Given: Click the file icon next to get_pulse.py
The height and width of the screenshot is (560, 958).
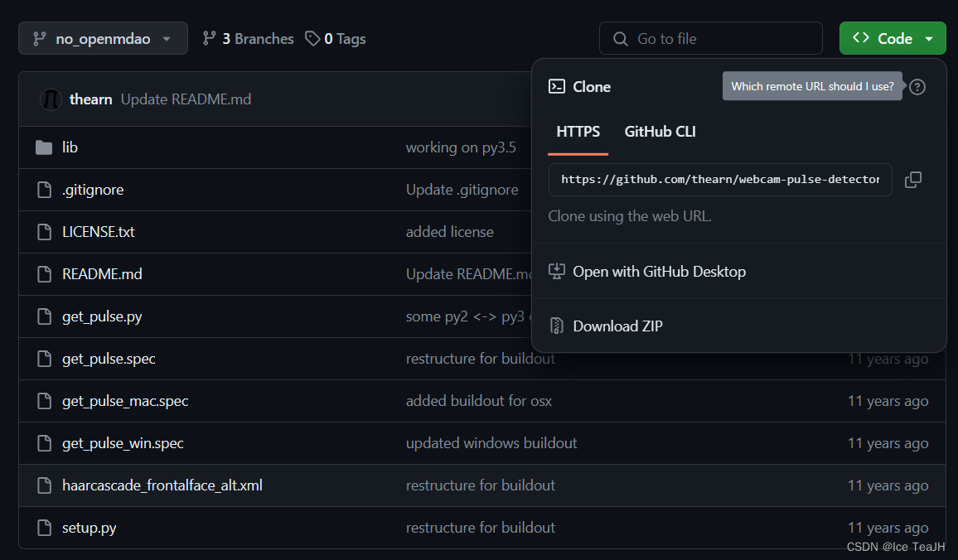Looking at the screenshot, I should click(x=44, y=316).
